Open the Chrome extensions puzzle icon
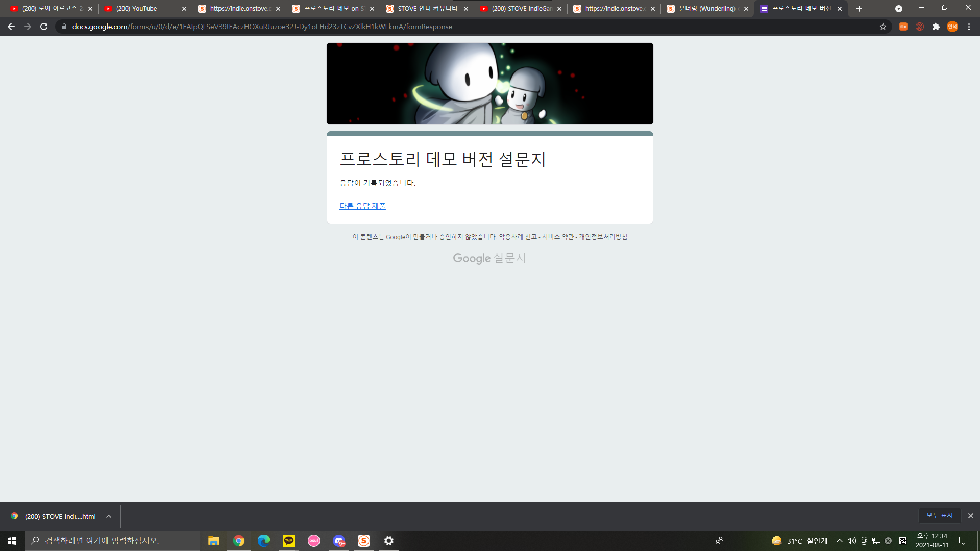 point(936,27)
